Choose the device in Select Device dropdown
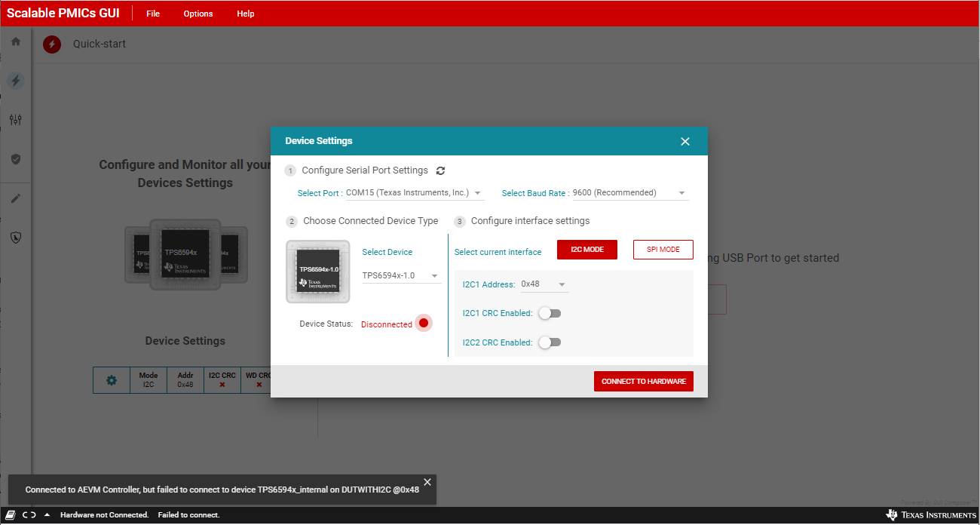 [x=401, y=276]
